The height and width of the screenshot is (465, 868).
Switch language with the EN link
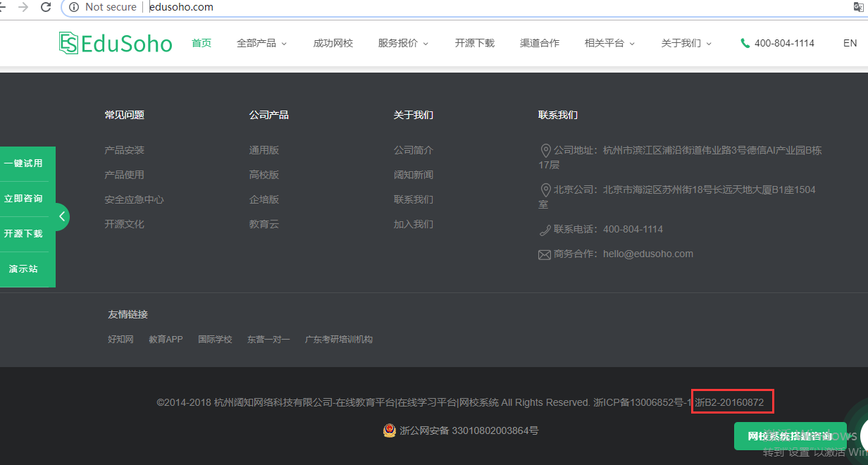850,43
